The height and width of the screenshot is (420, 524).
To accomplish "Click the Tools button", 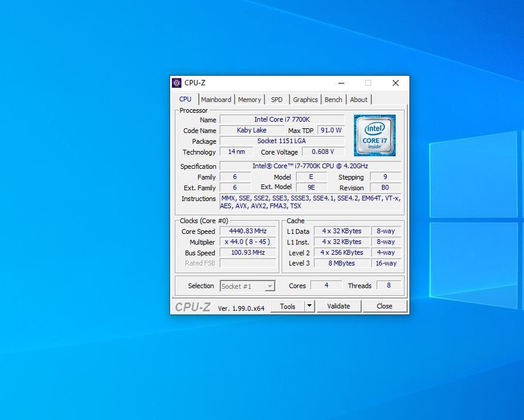I will point(288,307).
